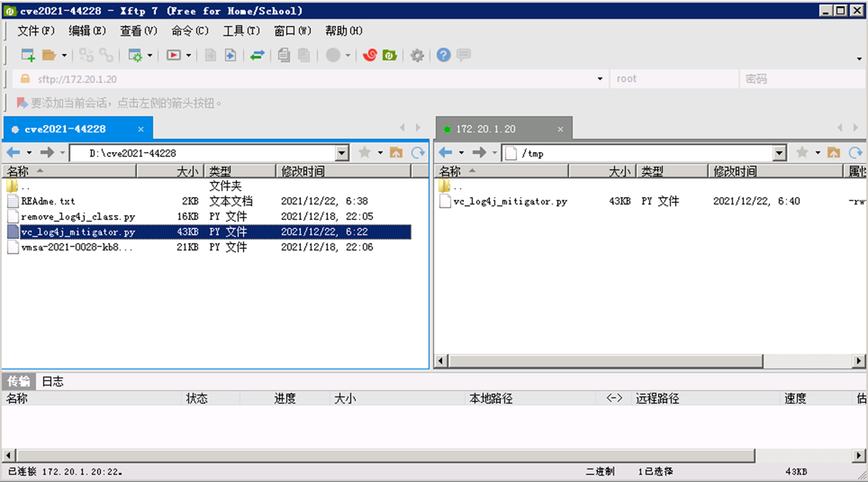Close the cve2021-44228 tab
This screenshot has width=868, height=482.
pyautogui.click(x=141, y=129)
